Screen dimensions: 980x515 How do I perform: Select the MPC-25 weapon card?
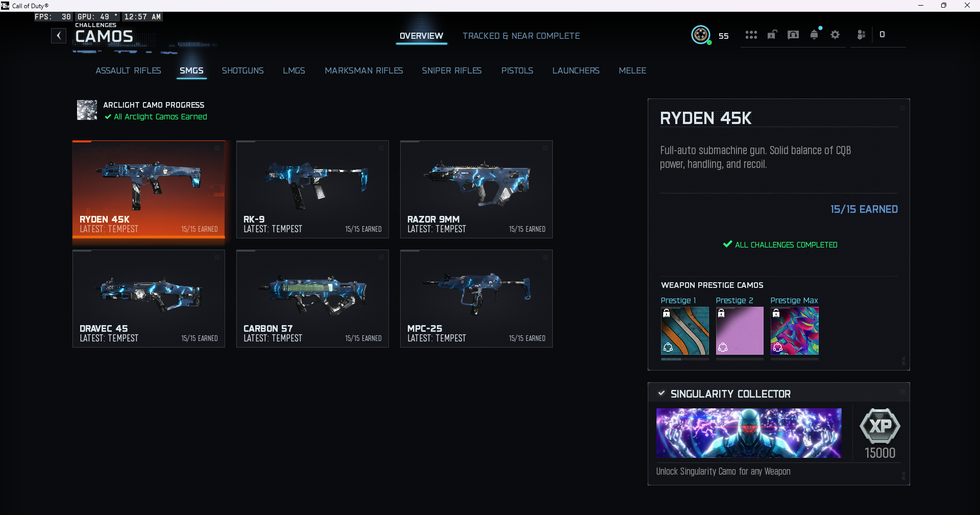point(476,299)
